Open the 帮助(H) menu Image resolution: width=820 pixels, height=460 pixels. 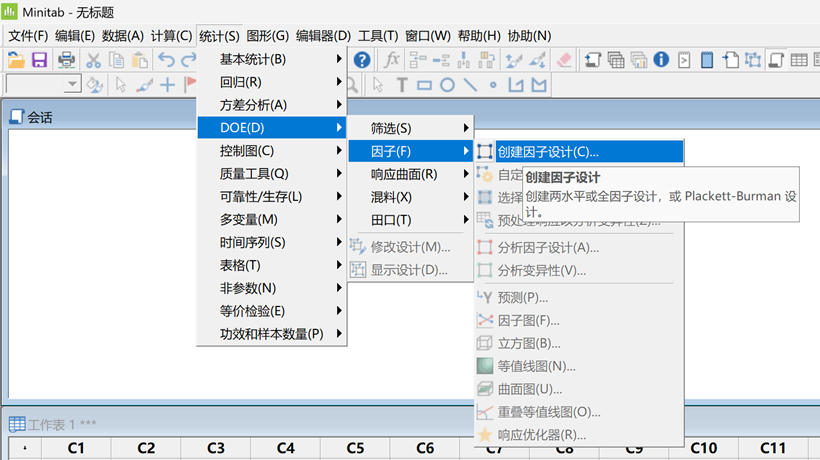tap(479, 36)
